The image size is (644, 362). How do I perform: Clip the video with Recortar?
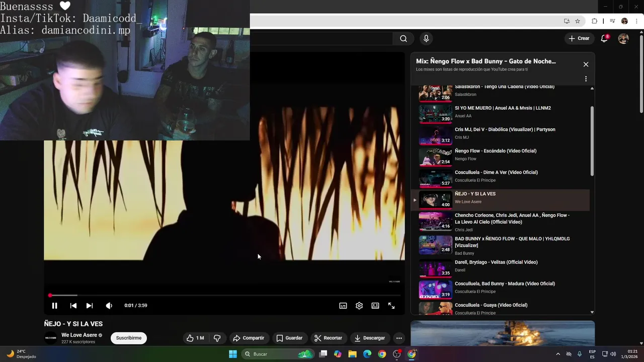click(328, 338)
